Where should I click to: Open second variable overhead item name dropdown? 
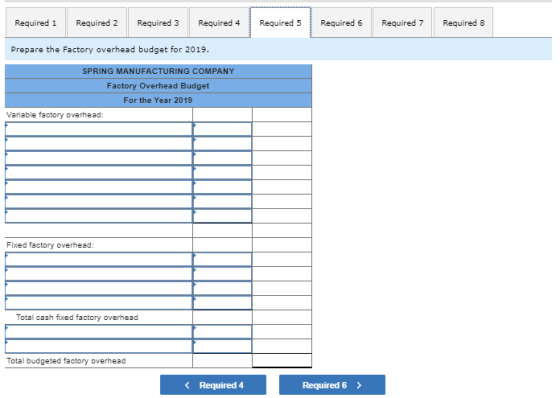pyautogui.click(x=99, y=144)
